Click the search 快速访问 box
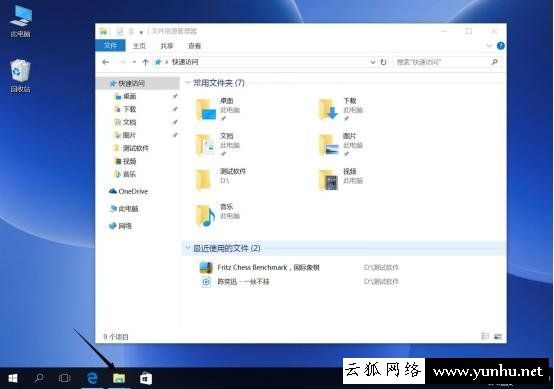Image resolution: width=554 pixels, height=389 pixels. 447,62
